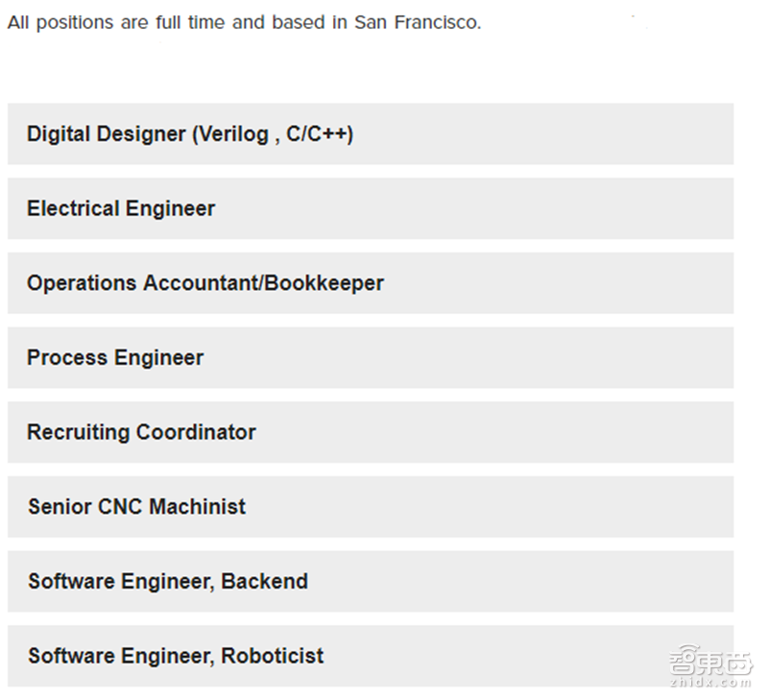This screenshot has height=700, width=768.
Task: Click the "Software Engineer, Backend" title text
Action: pos(168,581)
